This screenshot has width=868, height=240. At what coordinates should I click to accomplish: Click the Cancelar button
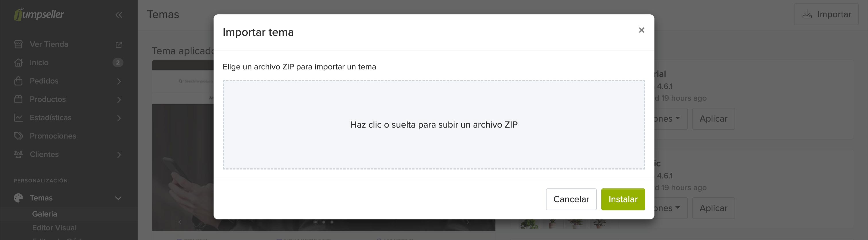pos(571,199)
